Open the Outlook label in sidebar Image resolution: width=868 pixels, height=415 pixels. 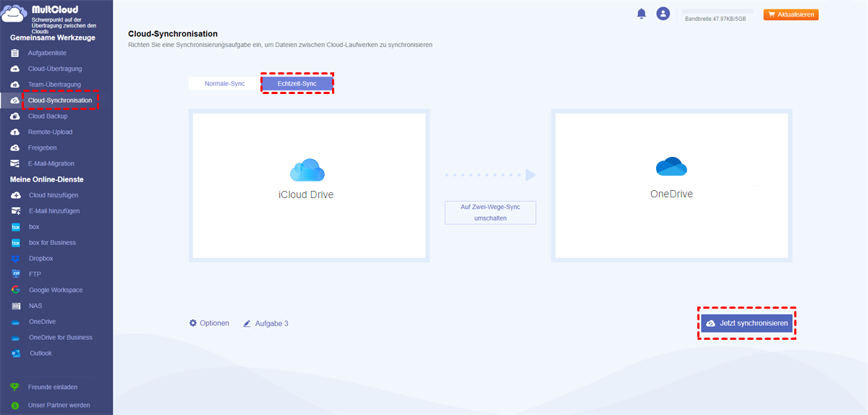[41, 354]
